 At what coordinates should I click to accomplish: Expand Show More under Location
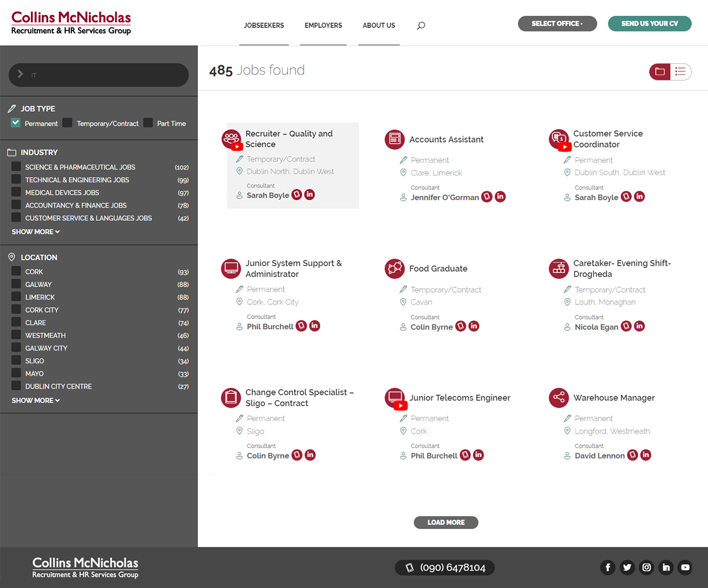(36, 401)
